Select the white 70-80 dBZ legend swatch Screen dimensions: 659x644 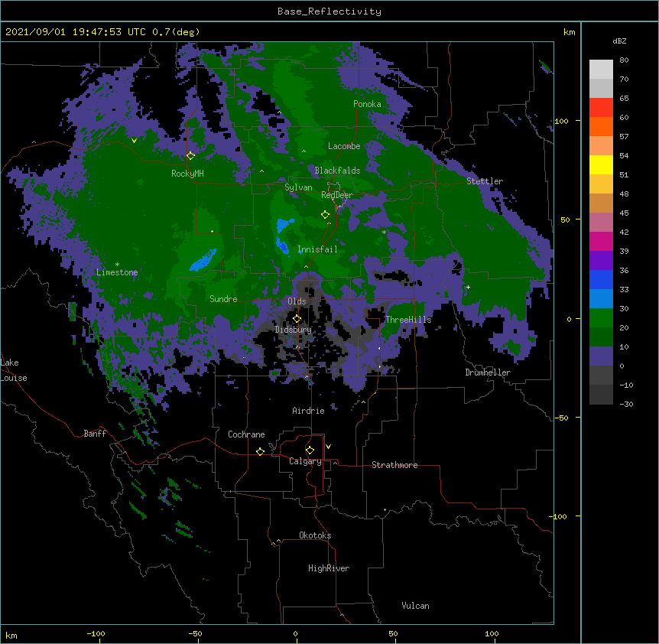click(601, 70)
